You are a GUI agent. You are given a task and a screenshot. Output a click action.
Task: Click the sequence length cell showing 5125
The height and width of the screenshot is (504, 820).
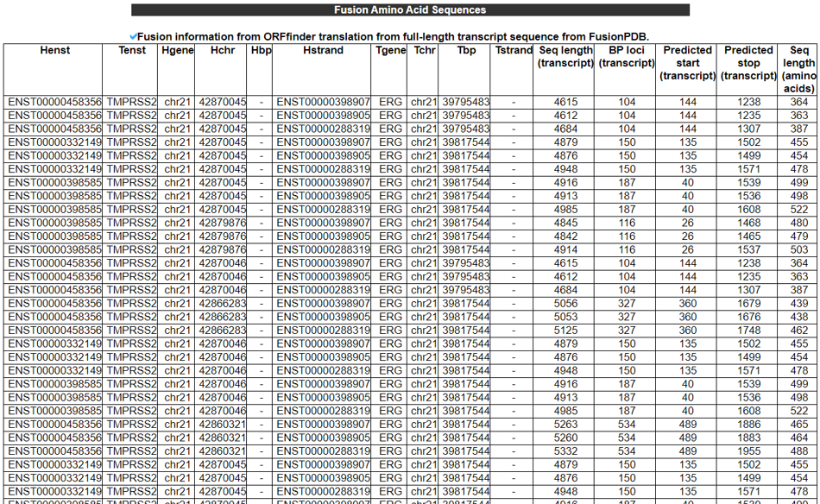point(565,331)
